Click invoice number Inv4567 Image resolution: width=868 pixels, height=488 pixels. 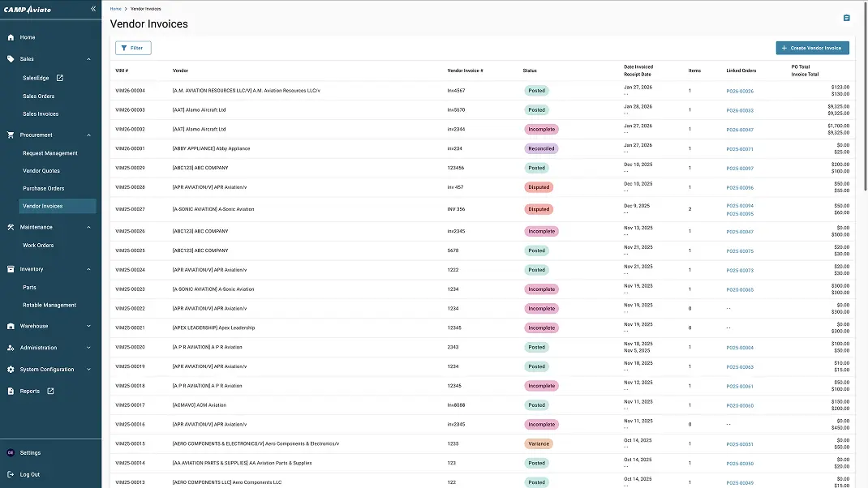click(x=456, y=91)
